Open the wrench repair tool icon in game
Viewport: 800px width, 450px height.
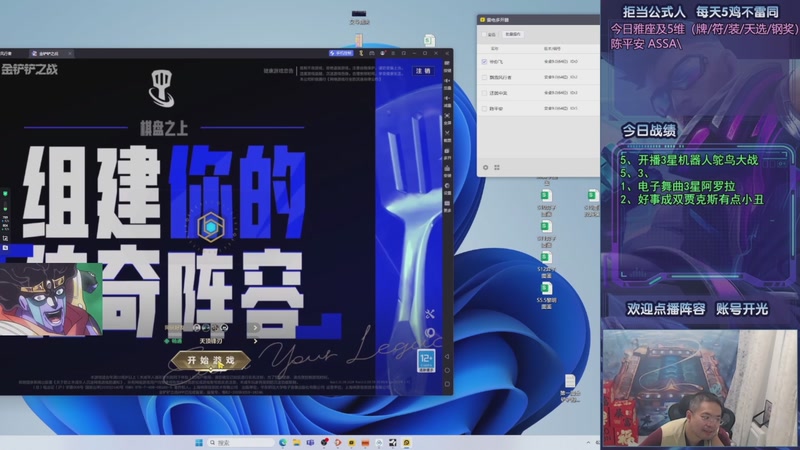point(430,314)
